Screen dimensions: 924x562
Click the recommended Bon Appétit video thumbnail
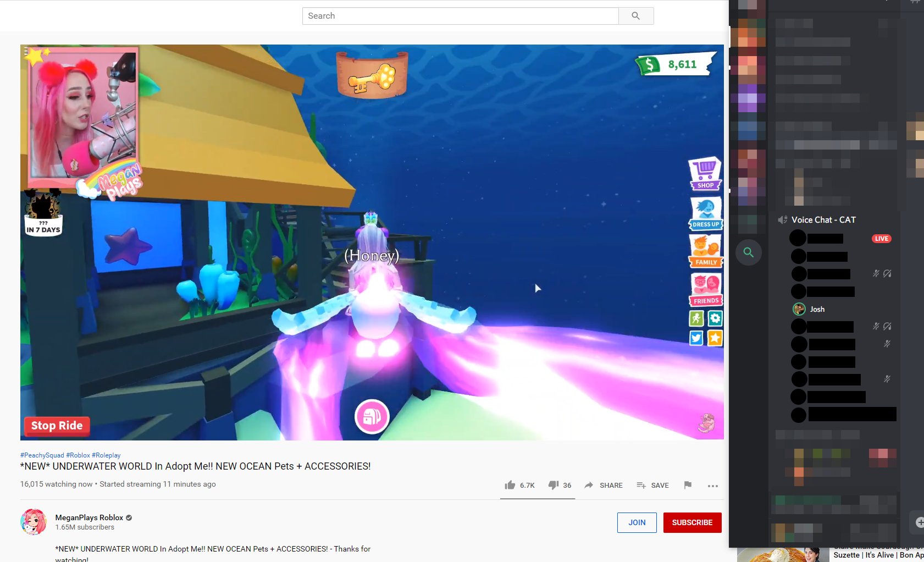click(x=783, y=554)
